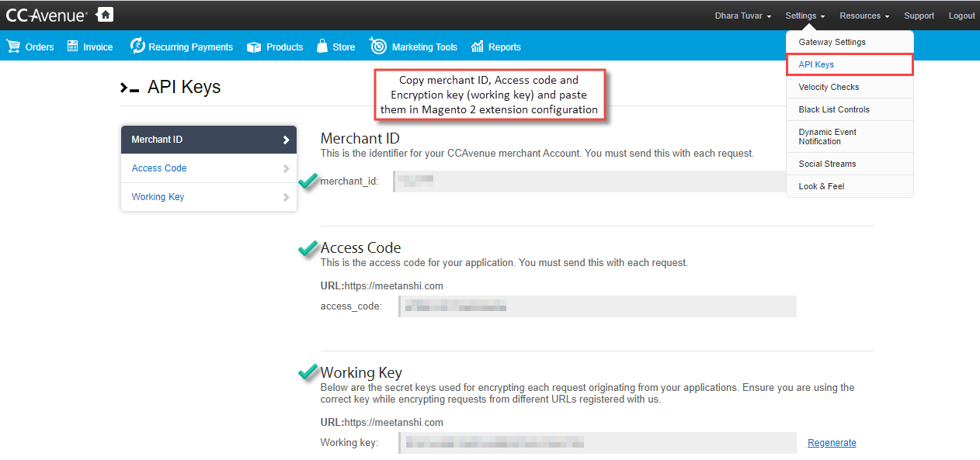
Task: Click the CCAvenue home icon
Action: coord(104,14)
